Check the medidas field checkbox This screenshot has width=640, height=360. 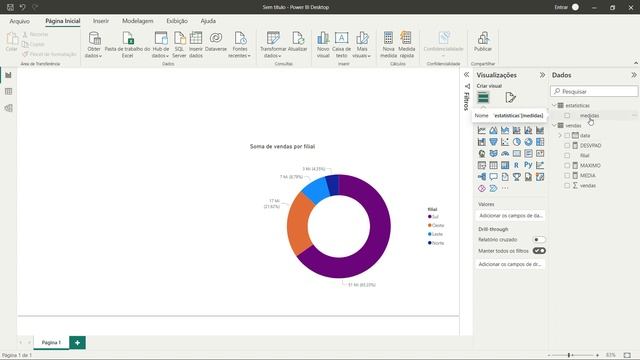(567, 116)
